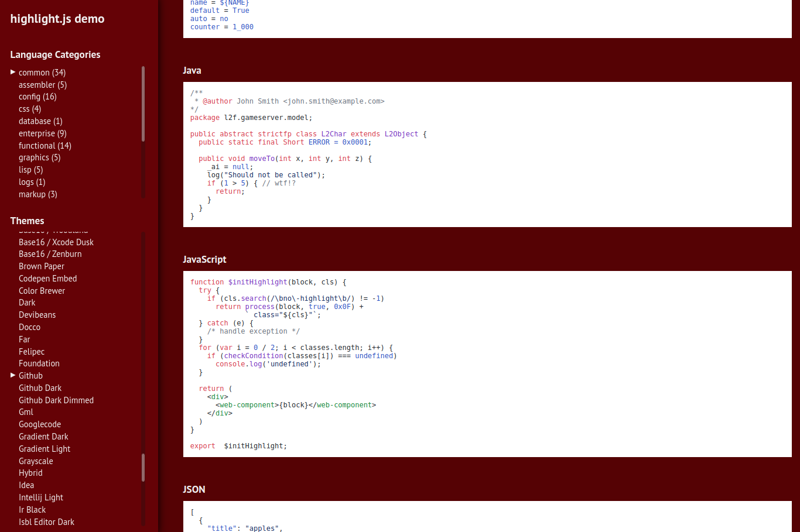Select the Grayscale theme
Screen dimensions: 800x532
point(36,461)
